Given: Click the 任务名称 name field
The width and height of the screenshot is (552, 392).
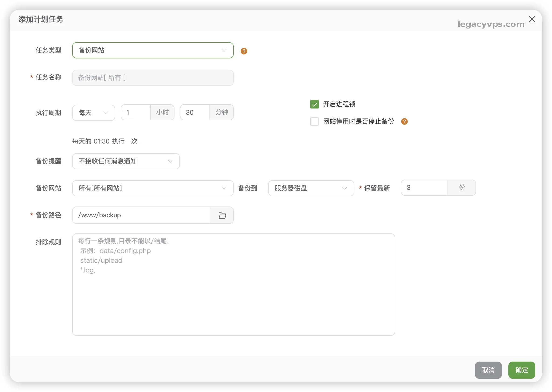Looking at the screenshot, I should pyautogui.click(x=153, y=78).
